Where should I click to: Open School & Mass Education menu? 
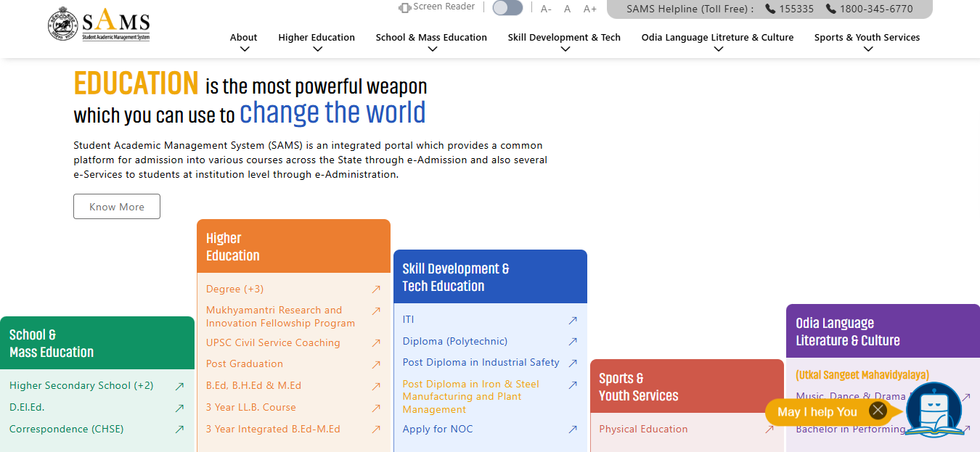(x=431, y=38)
